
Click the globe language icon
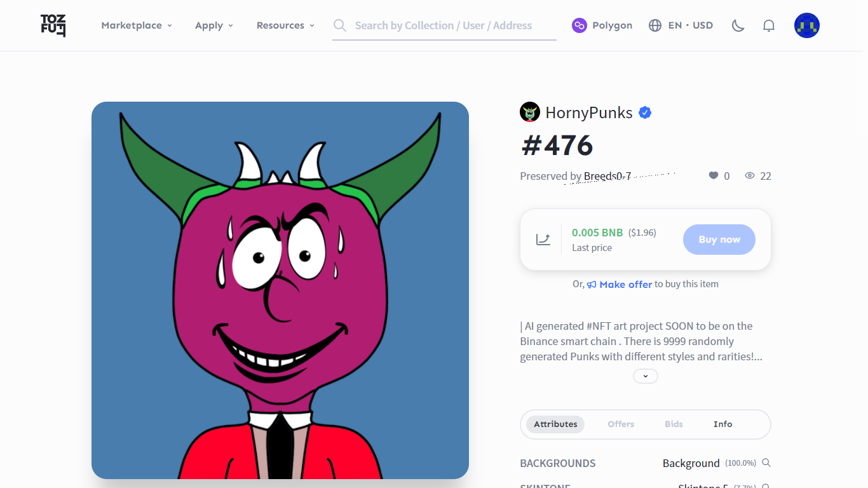pyautogui.click(x=655, y=25)
